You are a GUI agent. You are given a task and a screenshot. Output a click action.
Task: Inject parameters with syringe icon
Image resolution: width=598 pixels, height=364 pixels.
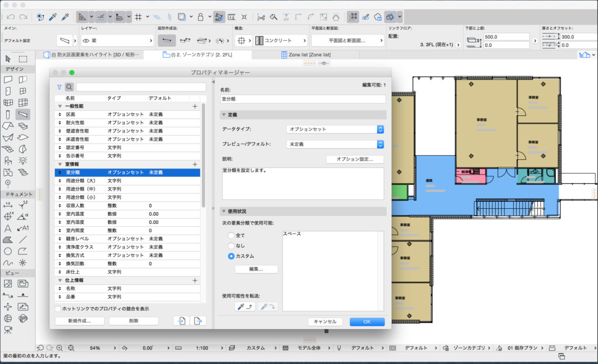click(x=65, y=17)
